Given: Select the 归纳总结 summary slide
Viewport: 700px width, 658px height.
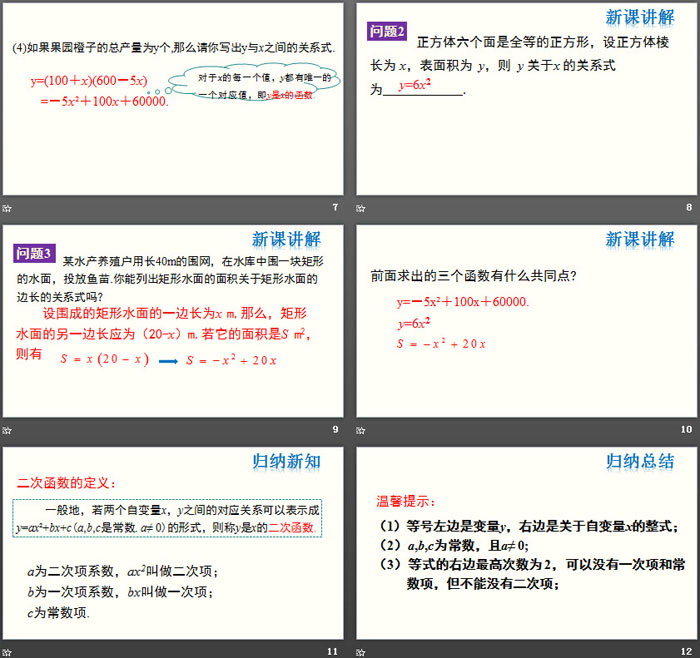Looking at the screenshot, I should pos(526,542).
